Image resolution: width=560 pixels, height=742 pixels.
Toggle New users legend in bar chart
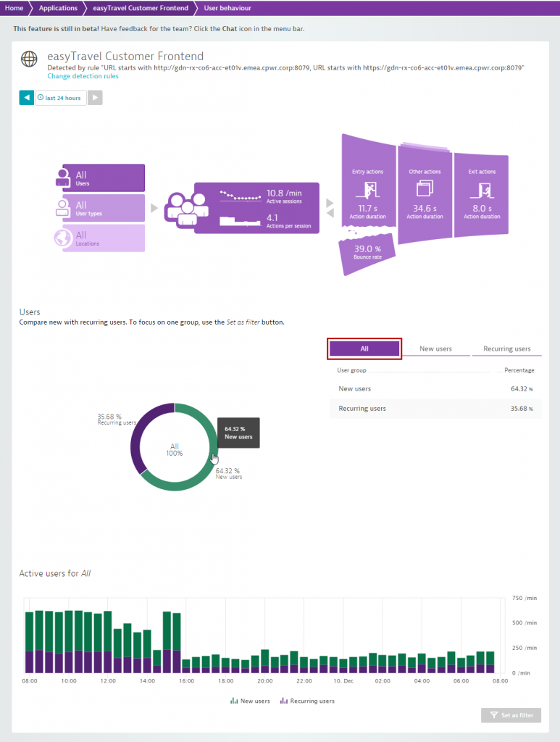click(250, 701)
